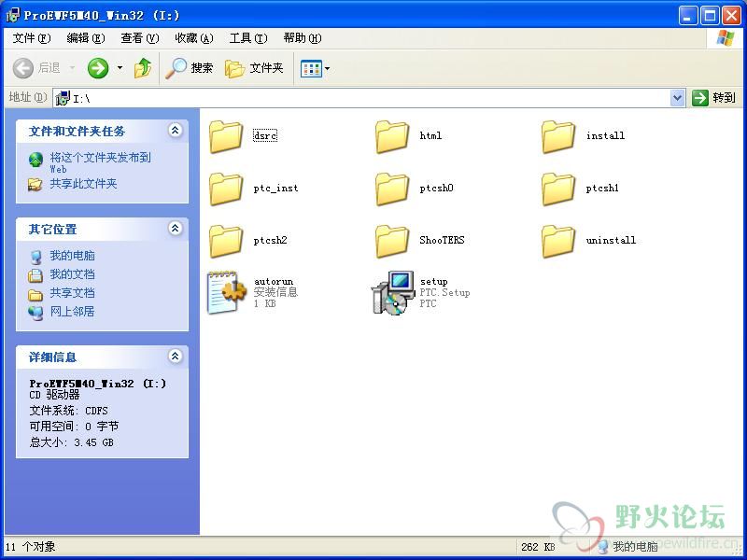Open the html folder icon

(x=392, y=136)
